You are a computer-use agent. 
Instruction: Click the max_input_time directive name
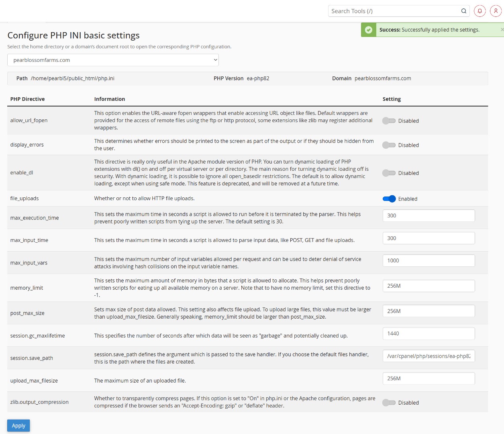29,240
